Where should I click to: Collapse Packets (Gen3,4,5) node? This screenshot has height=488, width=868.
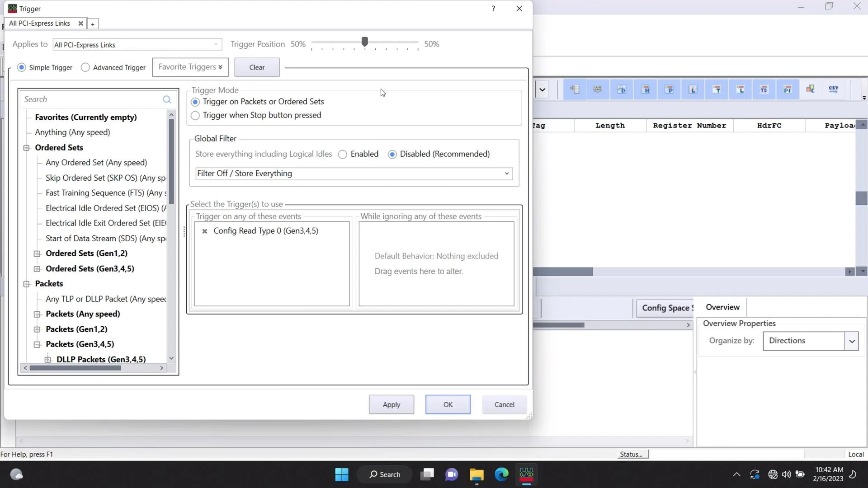click(x=38, y=344)
